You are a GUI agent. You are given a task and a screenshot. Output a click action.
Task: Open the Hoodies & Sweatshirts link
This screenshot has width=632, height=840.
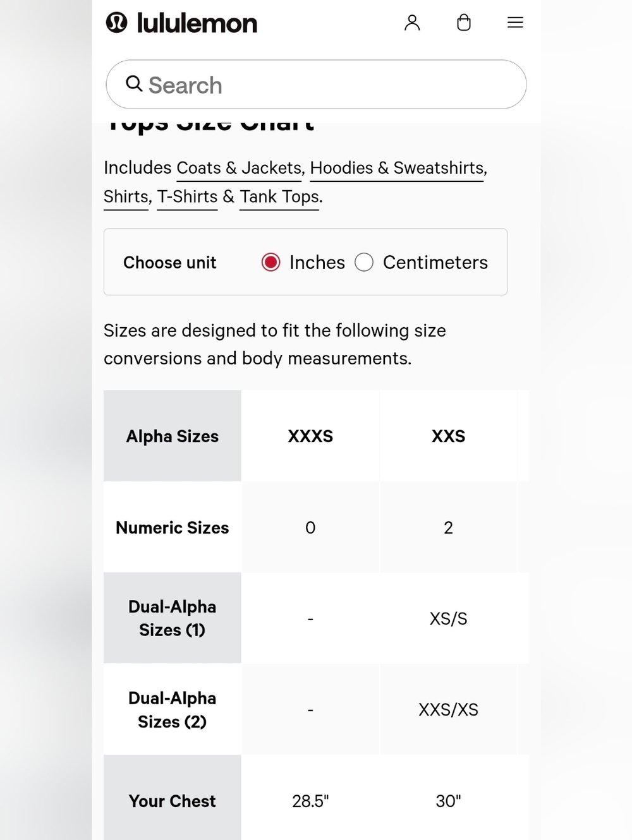[397, 168]
